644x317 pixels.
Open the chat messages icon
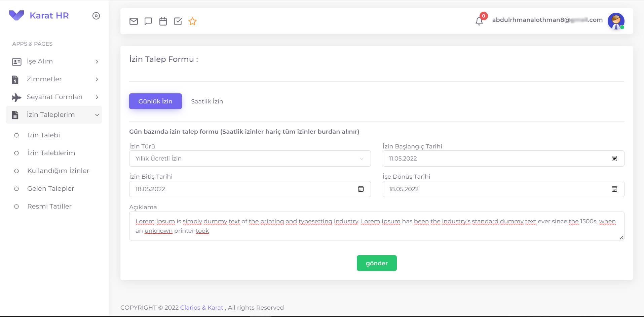point(148,21)
